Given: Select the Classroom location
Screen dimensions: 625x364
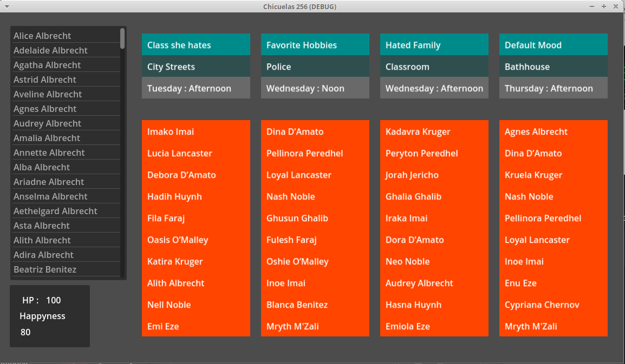Looking at the screenshot, I should pyautogui.click(x=434, y=67).
